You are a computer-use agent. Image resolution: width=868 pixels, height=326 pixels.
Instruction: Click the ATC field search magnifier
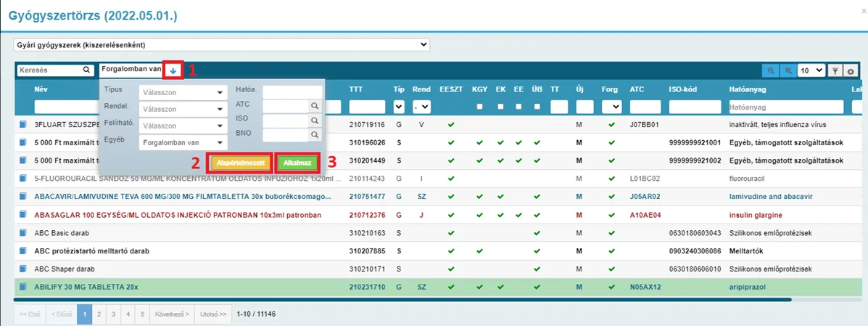coord(314,105)
